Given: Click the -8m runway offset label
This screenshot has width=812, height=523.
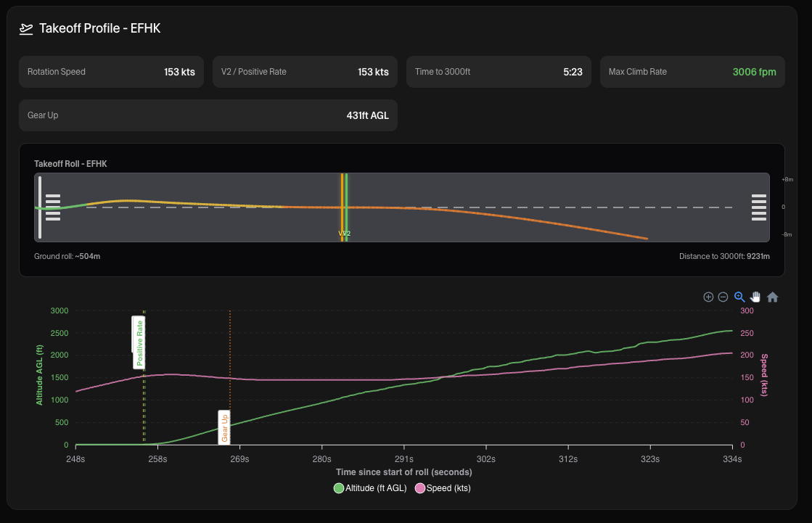Looking at the screenshot, I should tap(787, 234).
